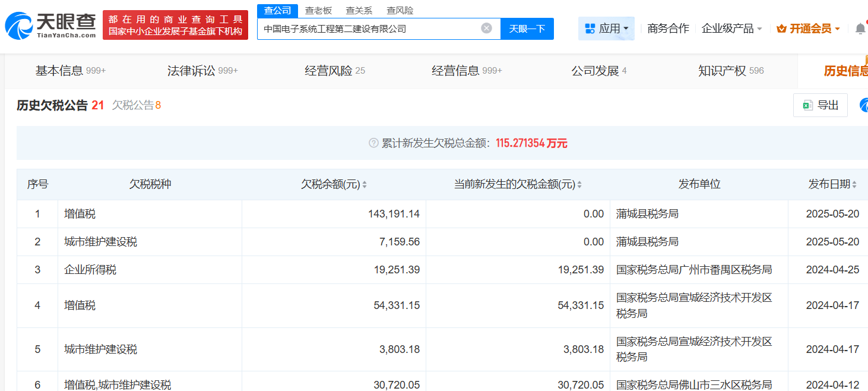868x391 pixels.
Task: Click the TianYanCha logo
Action: 50,25
